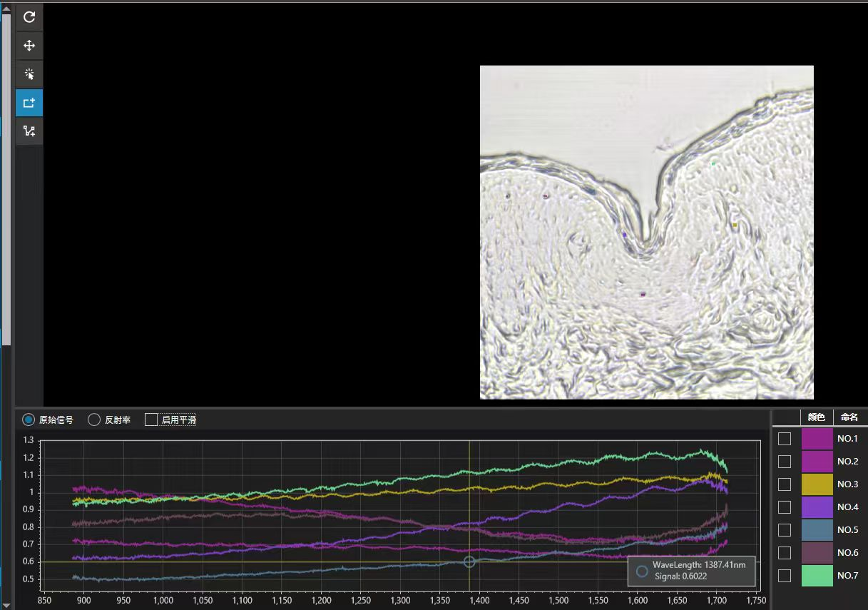Click the spectrum cursor marker at 1387 nm
Viewport: 868px width, 610px height.
469,561
